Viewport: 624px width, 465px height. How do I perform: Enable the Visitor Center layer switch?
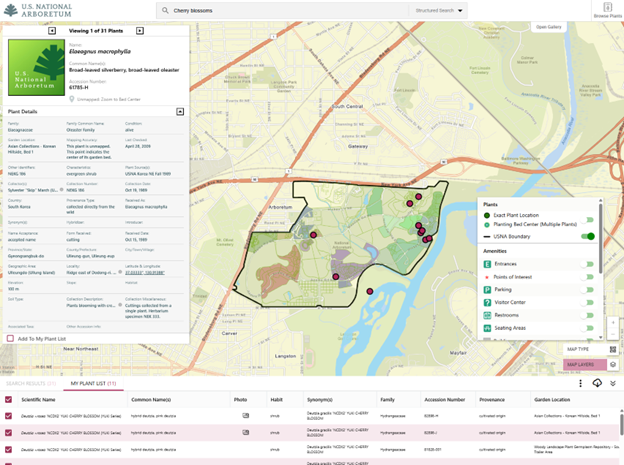point(588,303)
